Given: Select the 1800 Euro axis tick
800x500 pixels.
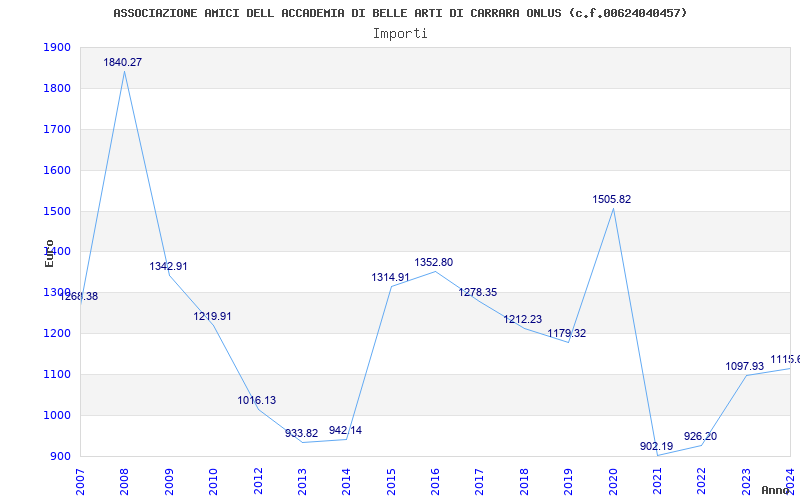Looking at the screenshot, I should 57,88.
